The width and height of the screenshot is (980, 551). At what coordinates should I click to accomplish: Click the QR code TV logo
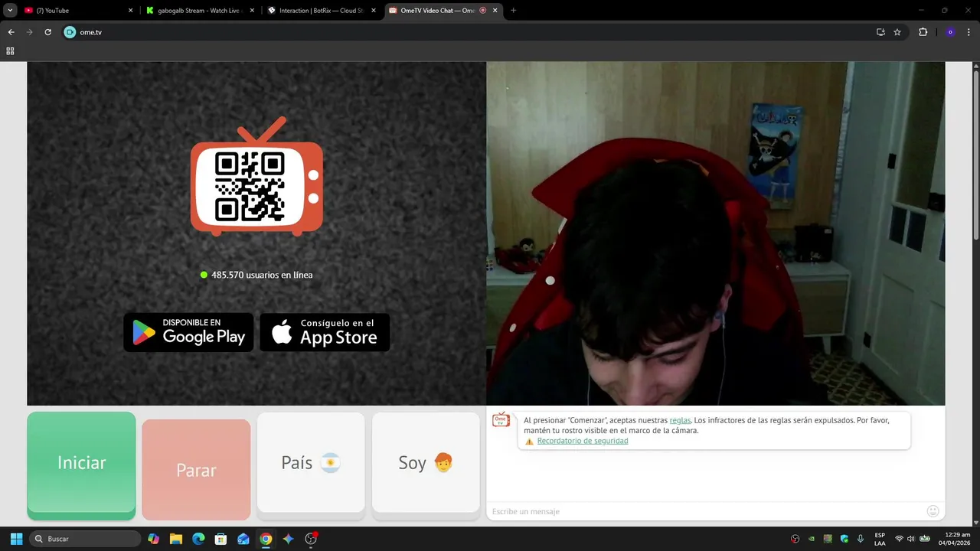pos(256,177)
